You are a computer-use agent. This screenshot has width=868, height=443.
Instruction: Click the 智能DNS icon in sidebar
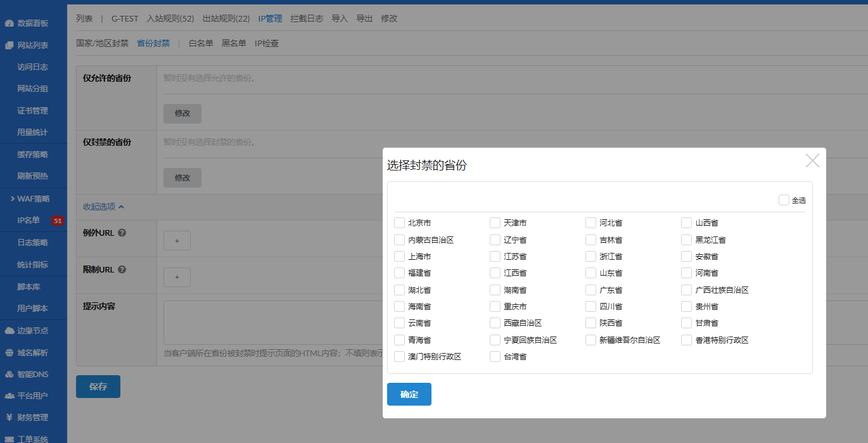(x=9, y=375)
